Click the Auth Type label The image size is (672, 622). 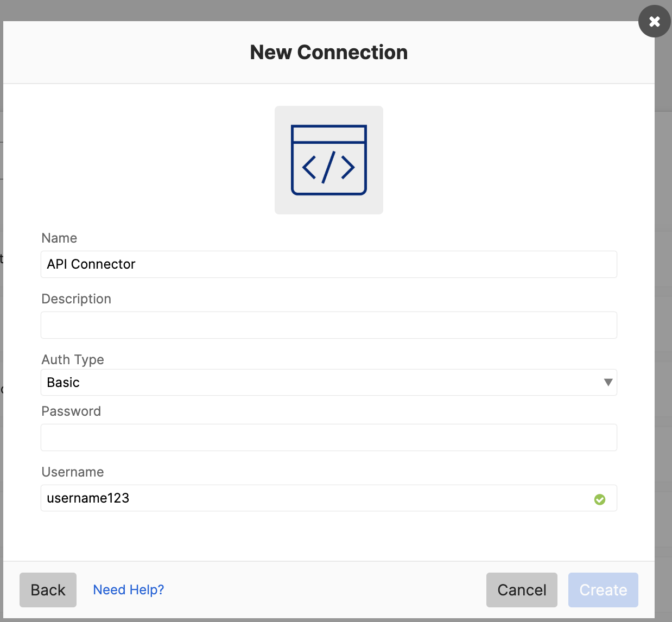click(73, 360)
